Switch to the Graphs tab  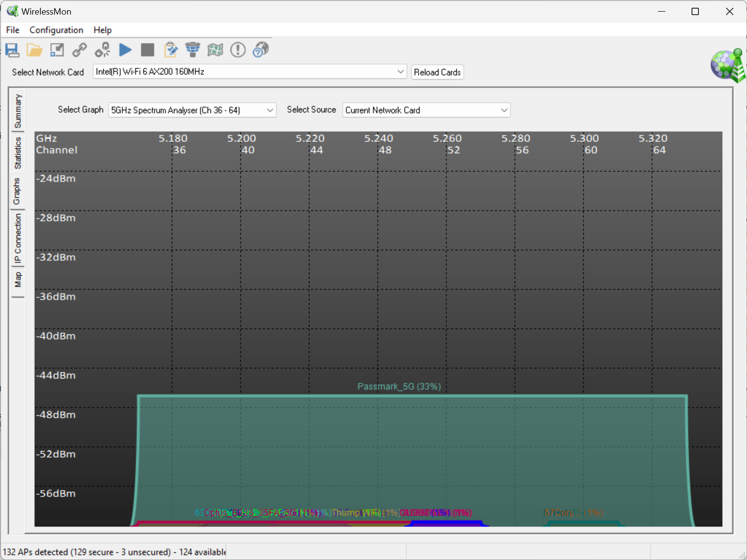(17, 192)
